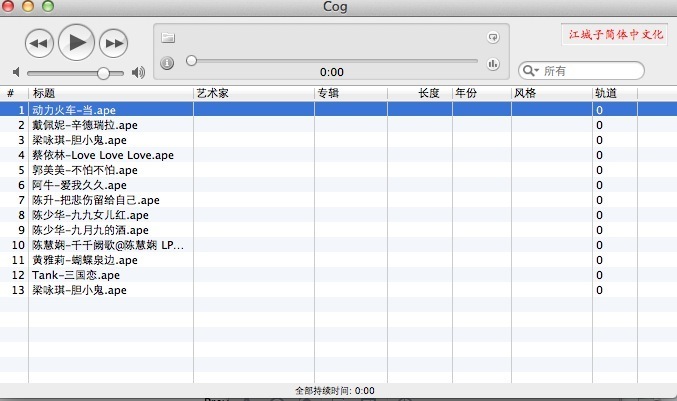The width and height of the screenshot is (677, 401).
Task: Open the search magnifier dropdown
Action: click(x=530, y=71)
